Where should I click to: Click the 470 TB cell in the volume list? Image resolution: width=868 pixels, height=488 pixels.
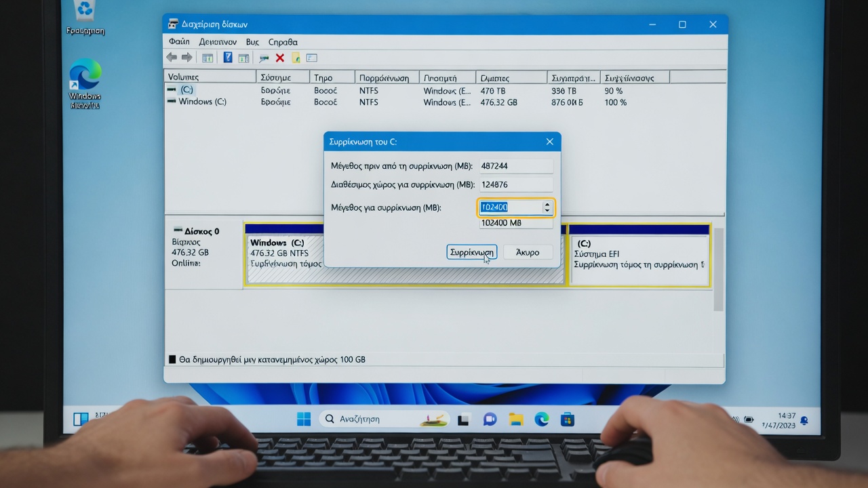[493, 90]
